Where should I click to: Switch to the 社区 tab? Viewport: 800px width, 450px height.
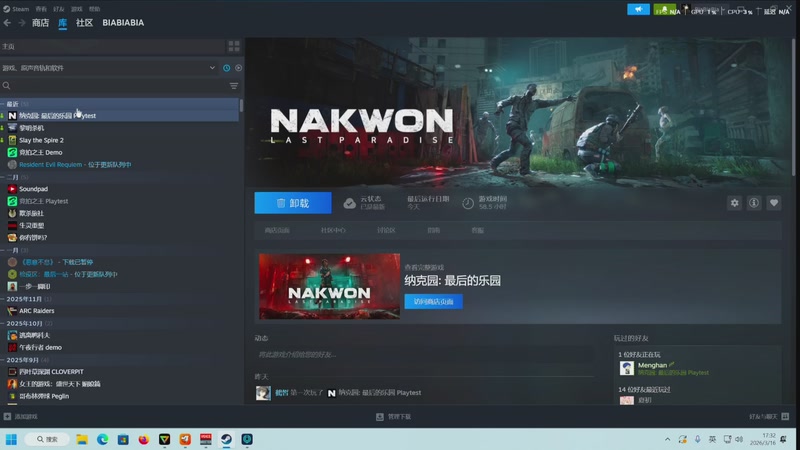click(84, 23)
